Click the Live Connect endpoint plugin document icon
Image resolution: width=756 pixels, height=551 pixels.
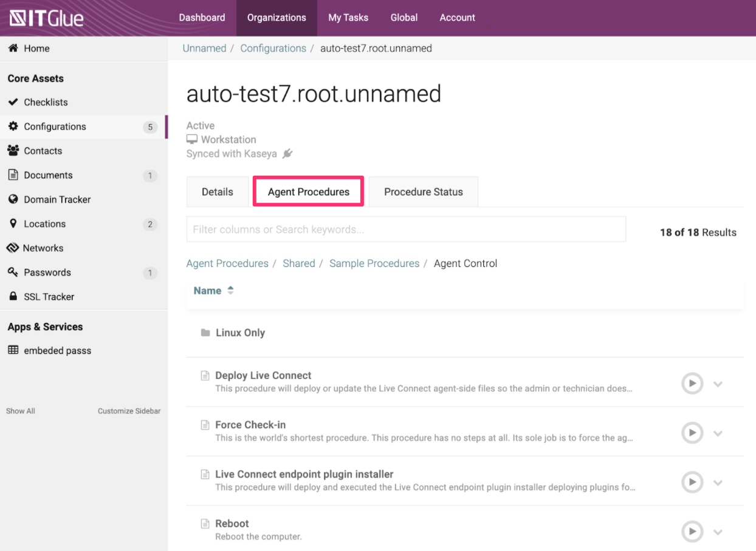205,474
